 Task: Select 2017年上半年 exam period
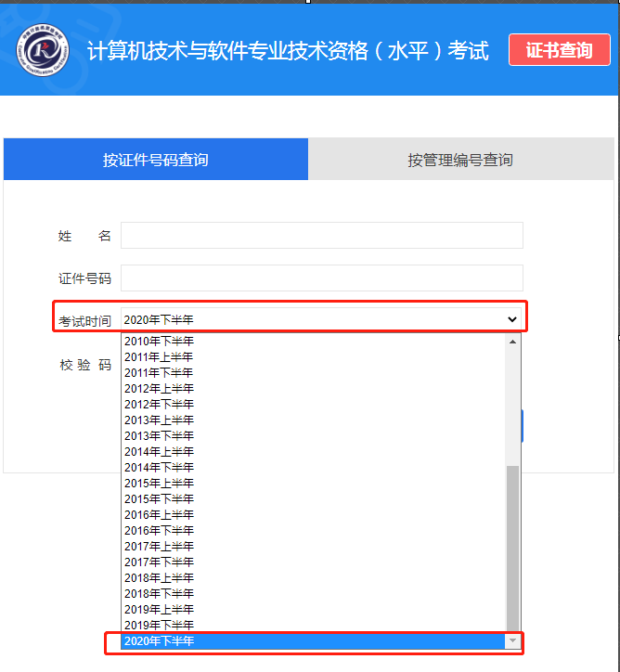pos(160,546)
